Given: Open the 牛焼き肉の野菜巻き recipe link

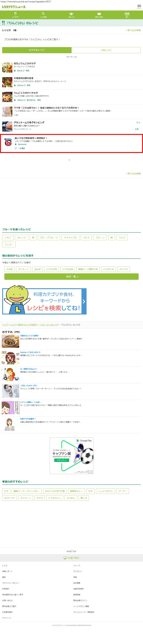Looking at the screenshot, I should coord(23,78).
